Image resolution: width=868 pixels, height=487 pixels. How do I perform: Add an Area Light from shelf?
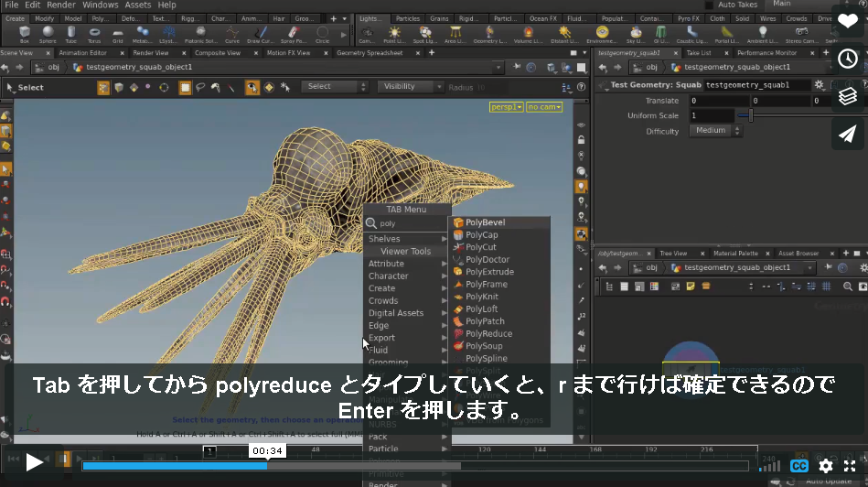click(x=455, y=35)
